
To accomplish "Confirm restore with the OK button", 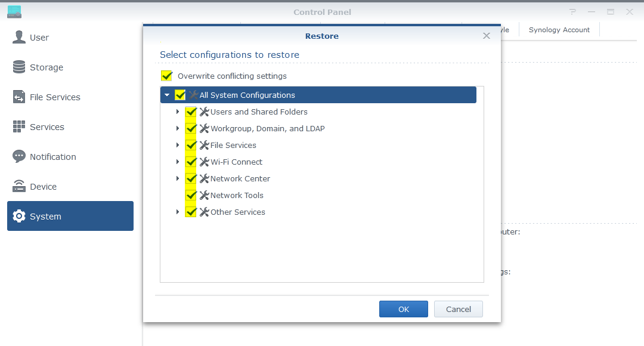I will (x=403, y=309).
